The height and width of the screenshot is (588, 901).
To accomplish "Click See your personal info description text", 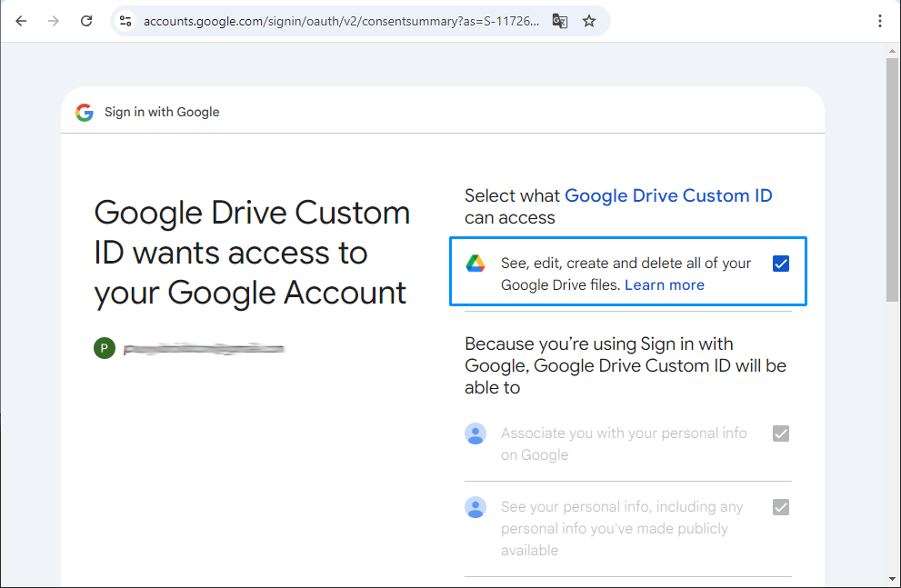I will coord(622,528).
